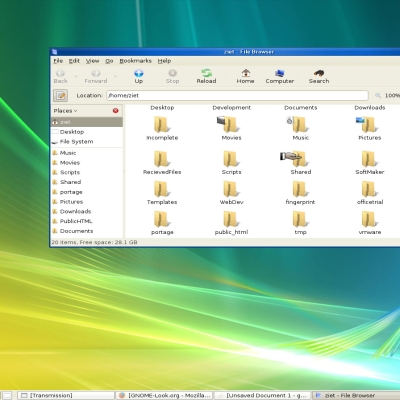Select the Pictures folder icon in file view

coord(367,125)
